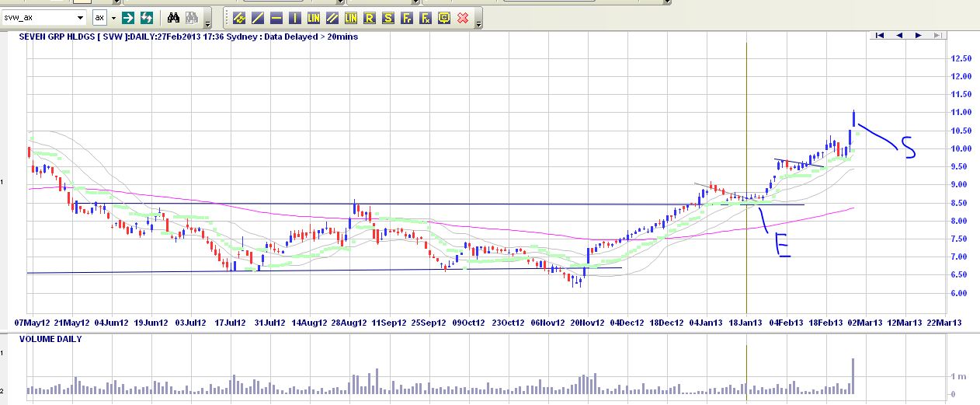Click the red X delete drawings icon

[x=463, y=17]
